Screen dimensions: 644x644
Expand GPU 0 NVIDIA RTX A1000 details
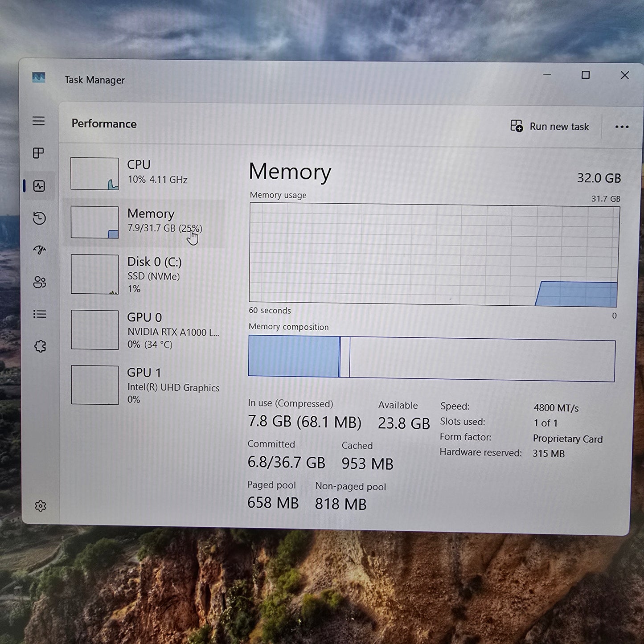147,330
